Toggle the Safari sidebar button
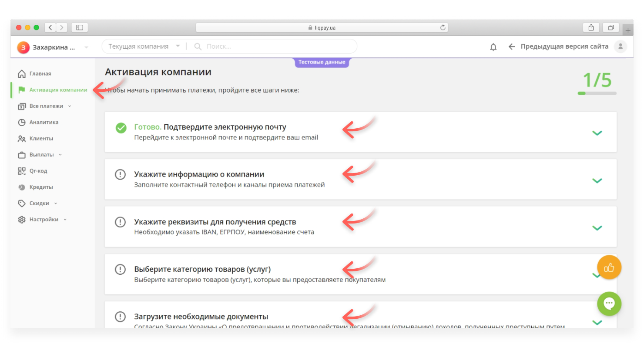Image resolution: width=644 pixels, height=347 pixels. tap(80, 27)
